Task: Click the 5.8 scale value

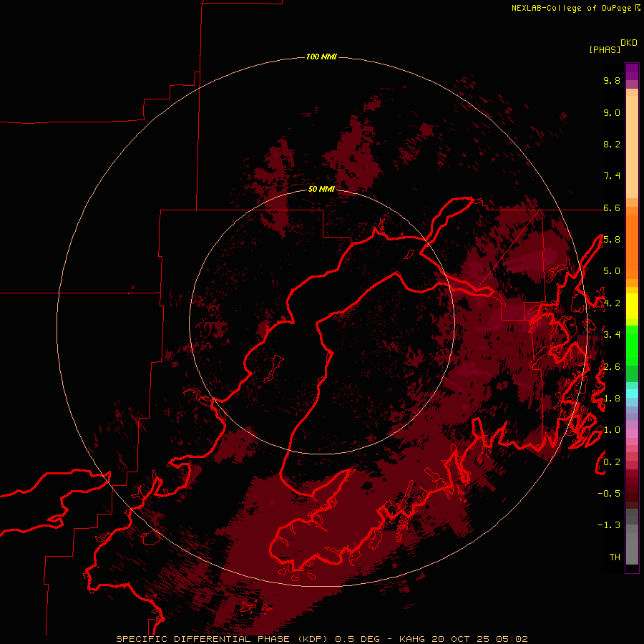Action: coord(612,240)
